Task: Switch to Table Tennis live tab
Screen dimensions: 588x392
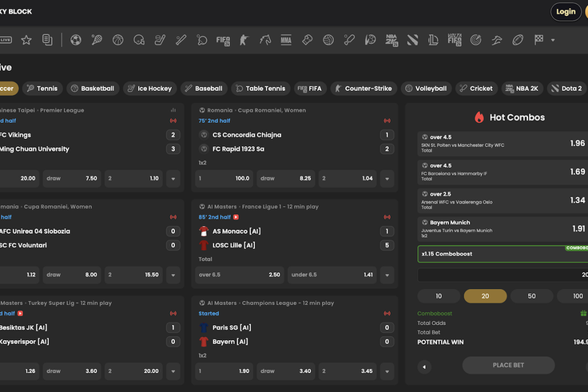Action: pos(260,89)
